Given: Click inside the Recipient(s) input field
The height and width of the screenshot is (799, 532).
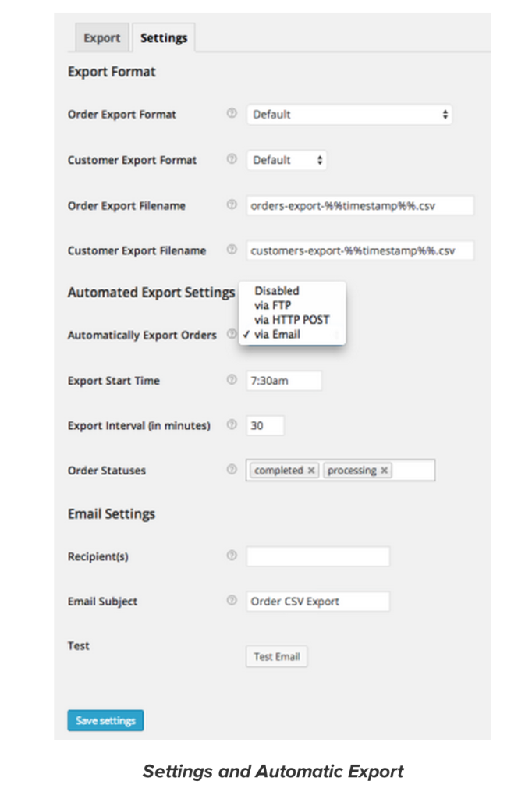Looking at the screenshot, I should pyautogui.click(x=317, y=556).
